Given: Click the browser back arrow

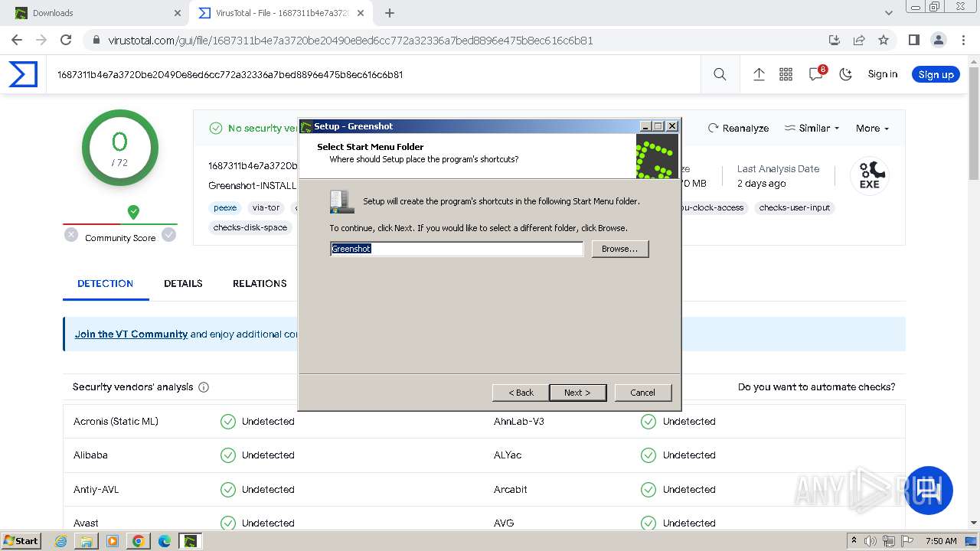Looking at the screenshot, I should [x=17, y=40].
